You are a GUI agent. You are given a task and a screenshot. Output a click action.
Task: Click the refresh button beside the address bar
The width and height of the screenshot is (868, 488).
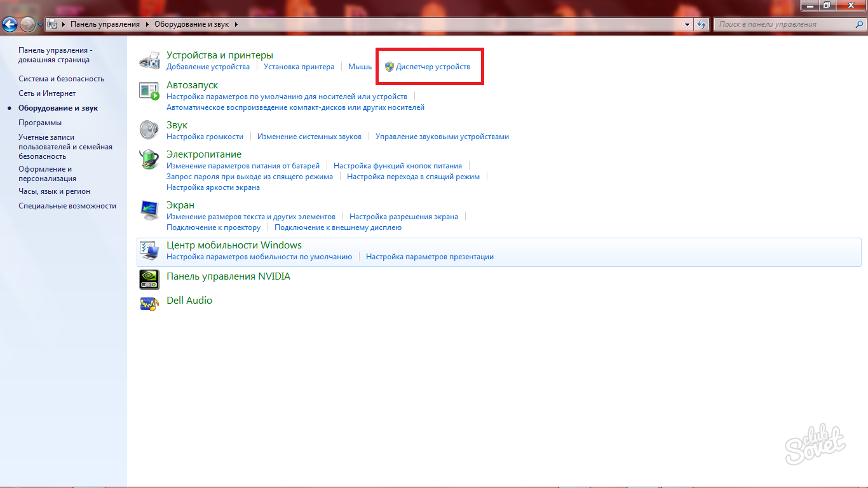702,24
